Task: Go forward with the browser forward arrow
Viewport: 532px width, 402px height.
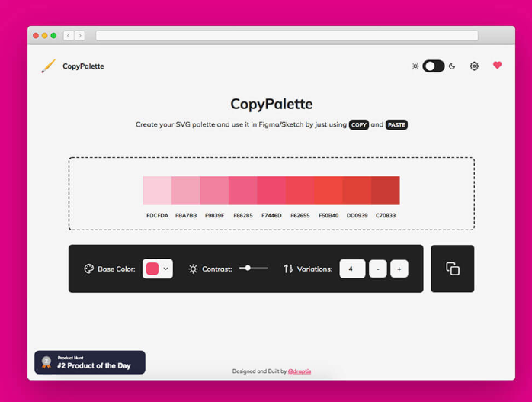Action: pos(80,35)
